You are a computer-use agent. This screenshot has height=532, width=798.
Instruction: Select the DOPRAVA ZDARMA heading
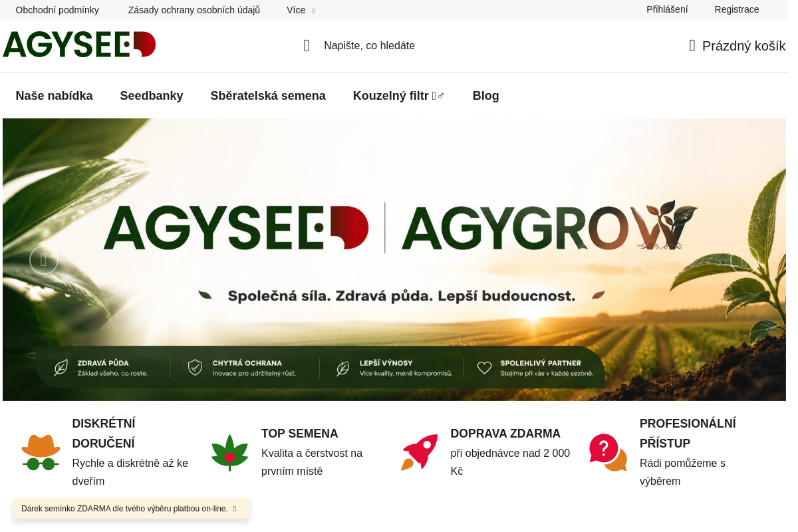click(505, 434)
